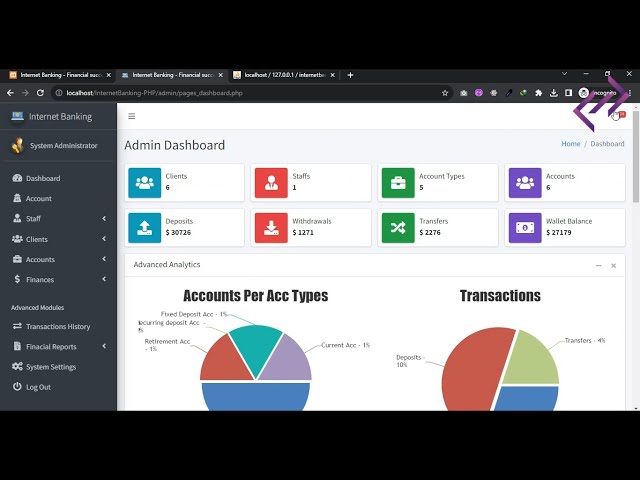Switch to localhost phpMyAdmin tab
The image size is (640, 480).
pyautogui.click(x=285, y=75)
